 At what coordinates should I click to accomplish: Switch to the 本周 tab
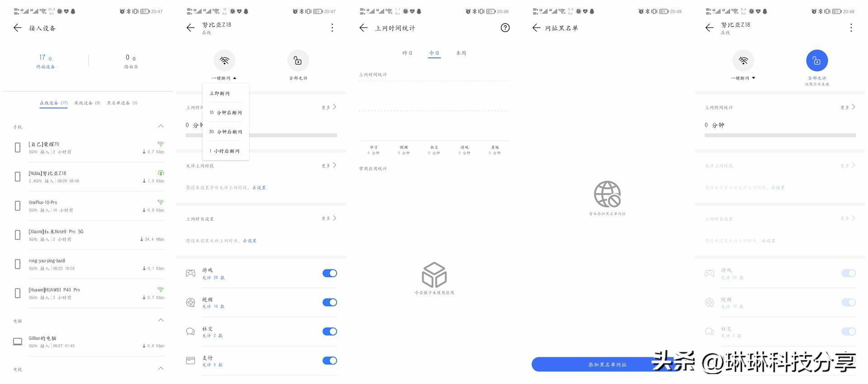tap(461, 53)
